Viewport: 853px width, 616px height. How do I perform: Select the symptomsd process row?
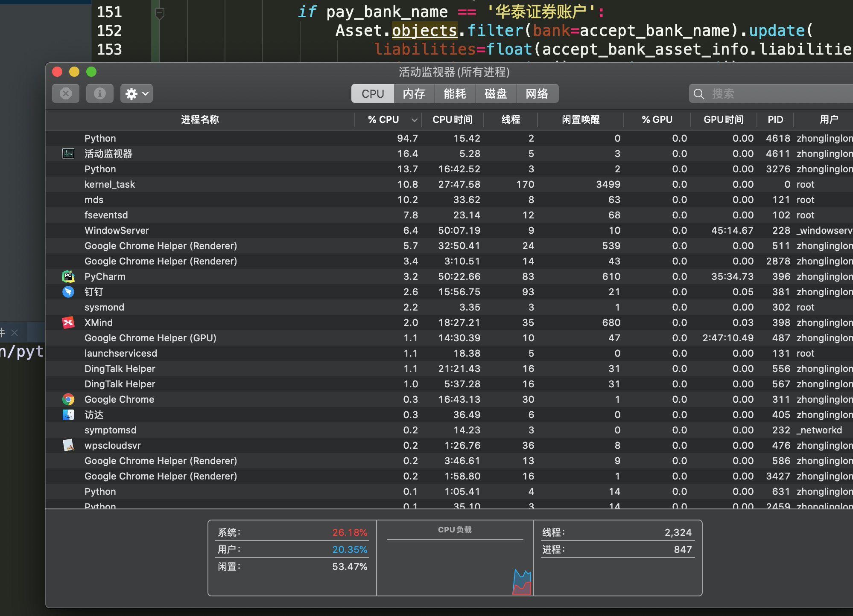[449, 430]
